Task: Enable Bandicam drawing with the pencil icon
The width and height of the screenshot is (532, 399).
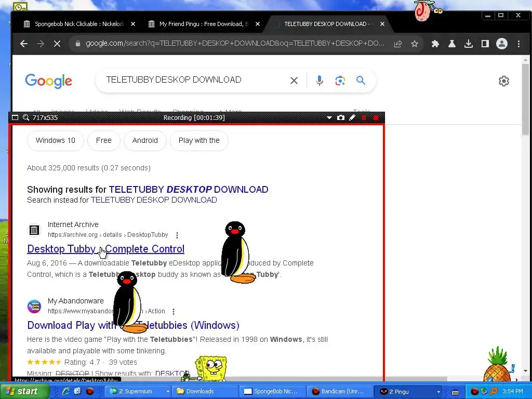Action: pyautogui.click(x=352, y=118)
